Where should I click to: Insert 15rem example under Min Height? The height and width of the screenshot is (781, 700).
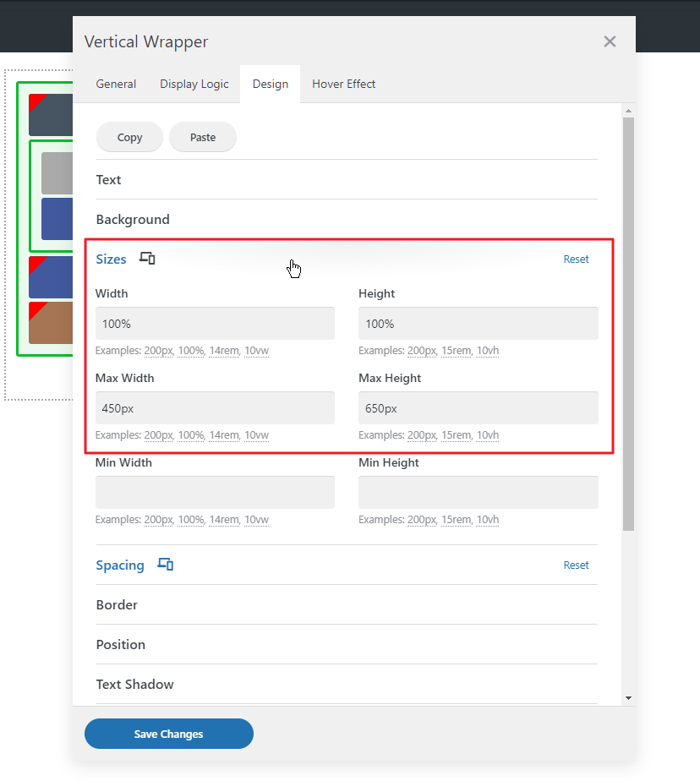tap(457, 520)
